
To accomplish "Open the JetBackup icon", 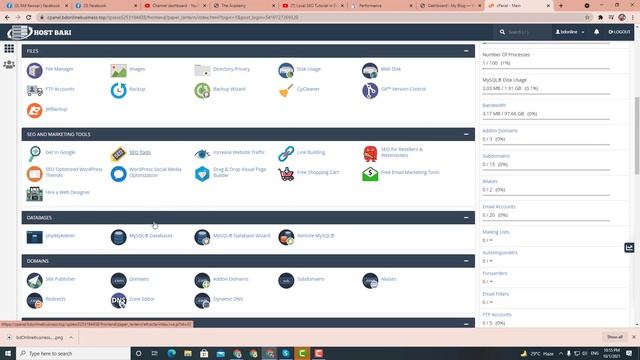I will click(35, 110).
